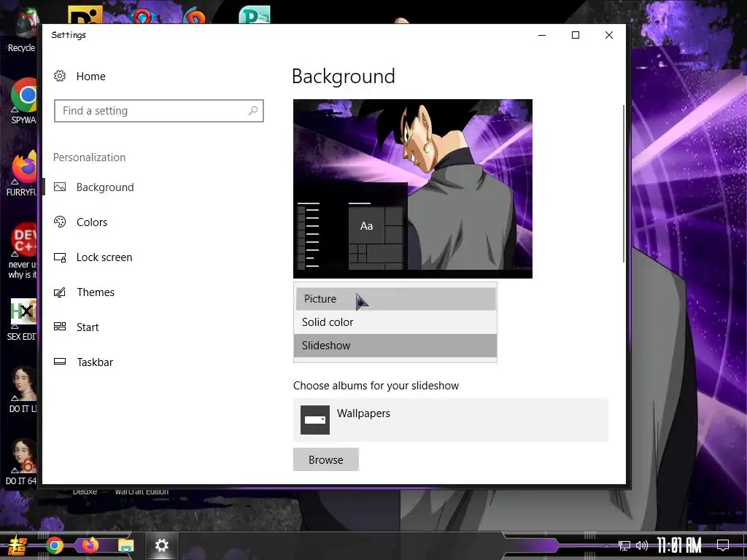
Task: Select the SPYWA Chrome desktop shortcut
Action: coord(23,101)
